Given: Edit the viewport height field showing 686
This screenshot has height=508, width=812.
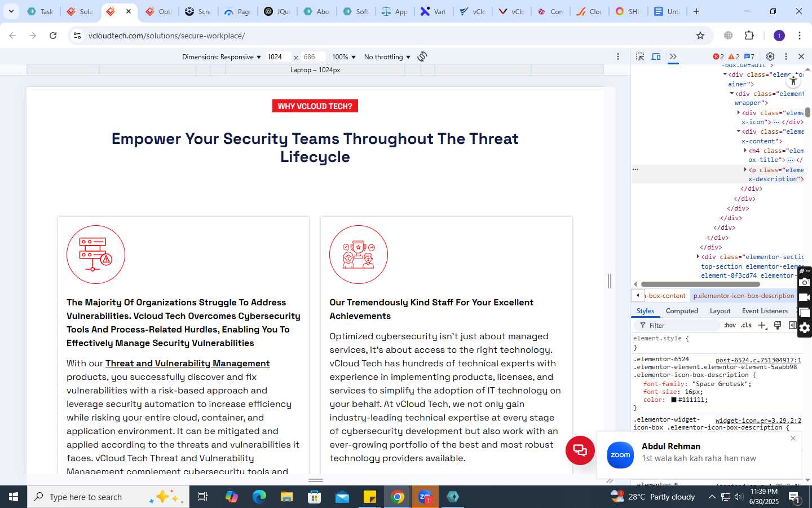Looking at the screenshot, I should click(x=313, y=57).
